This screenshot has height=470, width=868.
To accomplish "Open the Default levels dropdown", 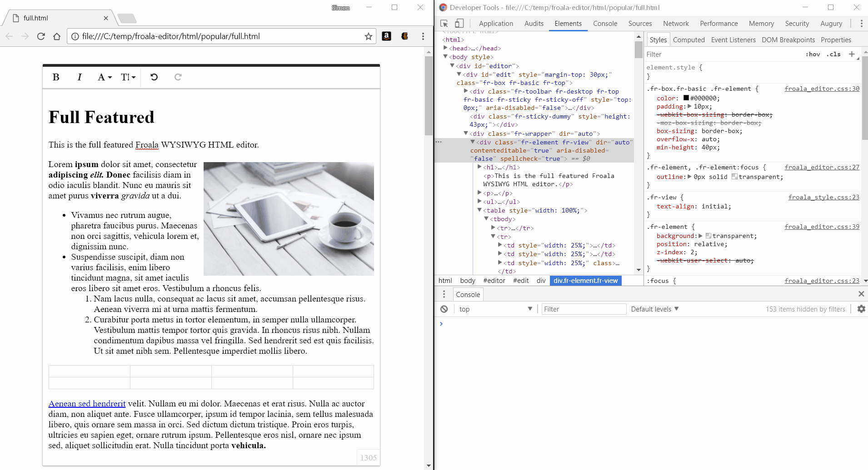I will click(x=655, y=309).
